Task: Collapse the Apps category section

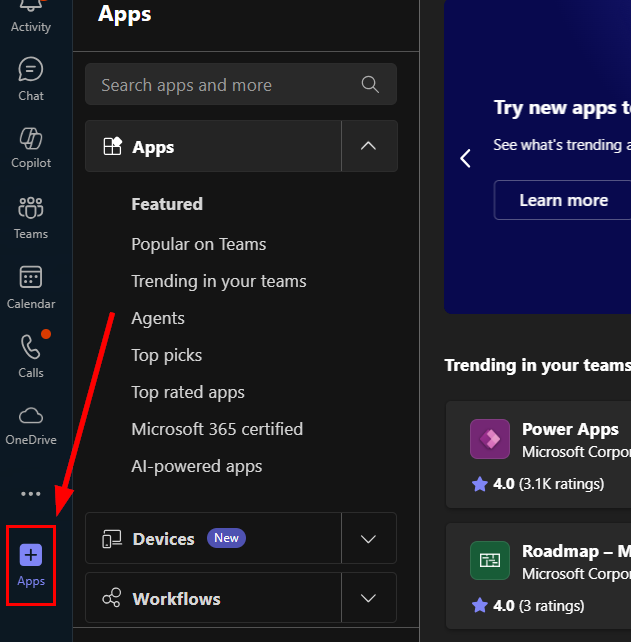Action: click(x=368, y=147)
